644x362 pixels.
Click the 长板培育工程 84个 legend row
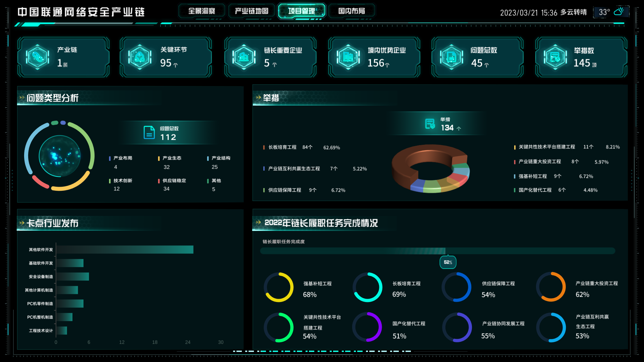302,147
